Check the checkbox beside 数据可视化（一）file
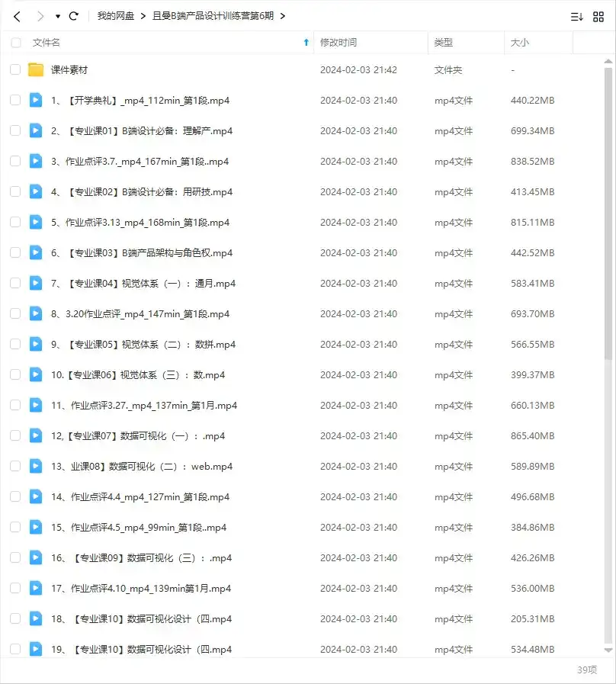This screenshot has height=684, width=616. click(x=15, y=435)
